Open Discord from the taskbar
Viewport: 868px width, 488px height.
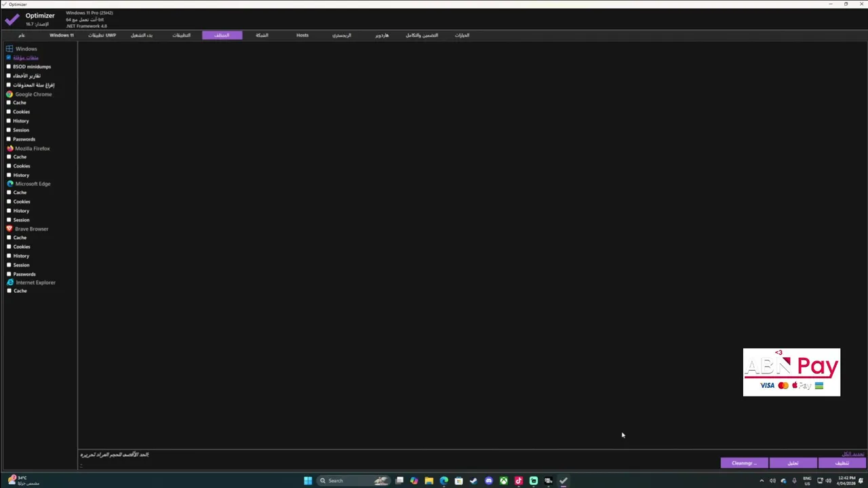pos(488,481)
